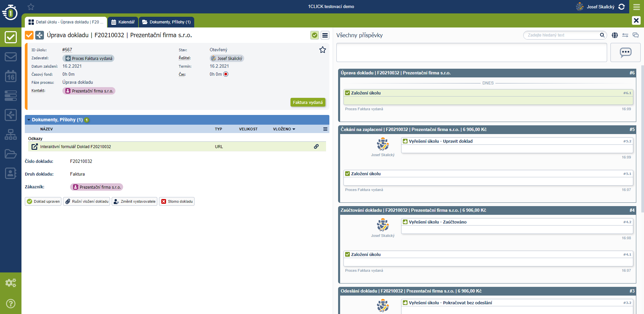Mark task as favorite with star icon
Screen dimensions: 644x314
pyautogui.click(x=322, y=50)
